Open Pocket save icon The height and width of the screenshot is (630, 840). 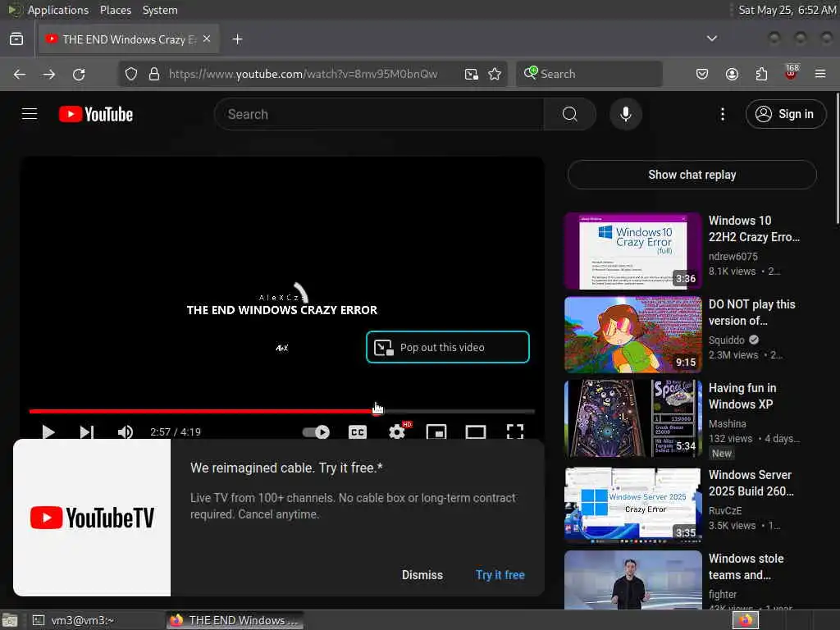click(702, 74)
